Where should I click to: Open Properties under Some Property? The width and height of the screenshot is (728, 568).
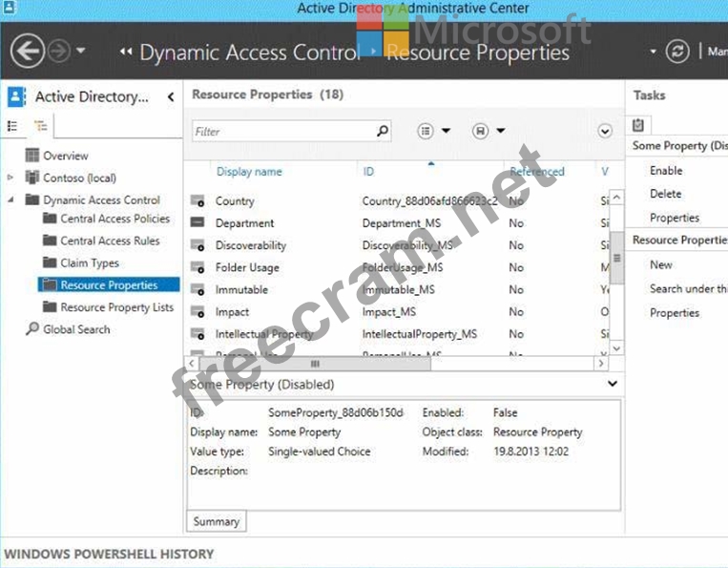(675, 218)
